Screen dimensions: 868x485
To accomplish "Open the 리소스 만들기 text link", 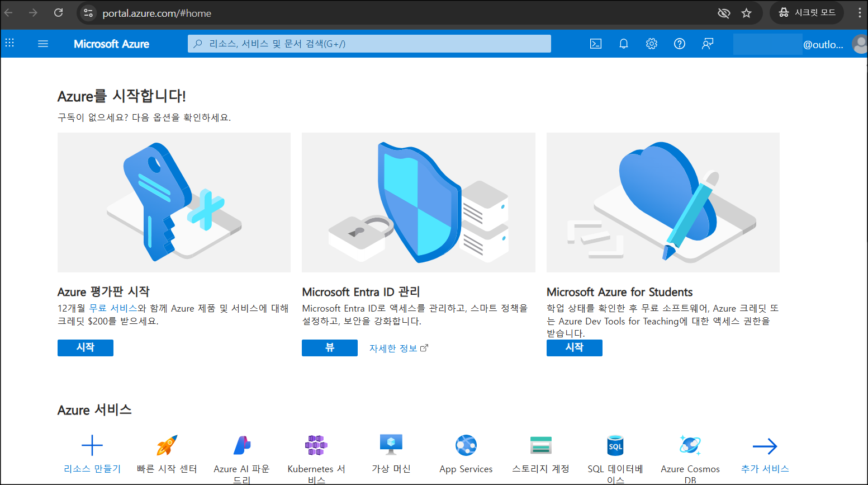I will click(x=92, y=469).
